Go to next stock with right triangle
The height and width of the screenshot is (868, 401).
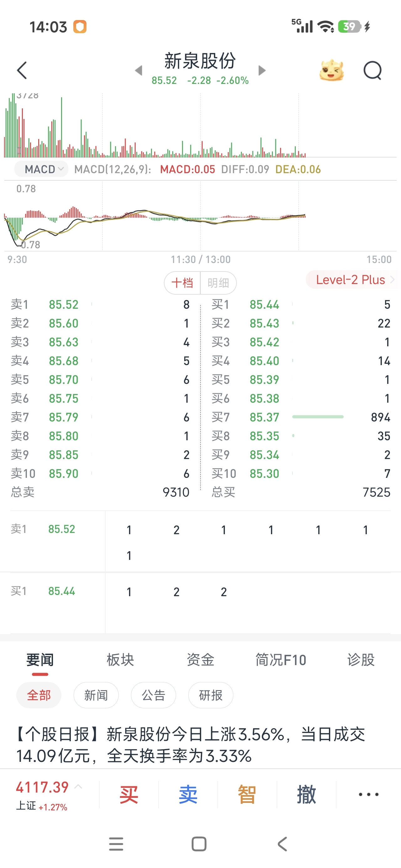262,70
